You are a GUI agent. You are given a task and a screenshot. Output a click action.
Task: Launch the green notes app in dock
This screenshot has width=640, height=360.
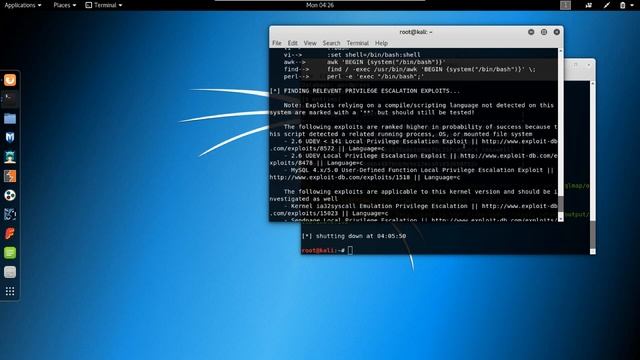point(10,253)
